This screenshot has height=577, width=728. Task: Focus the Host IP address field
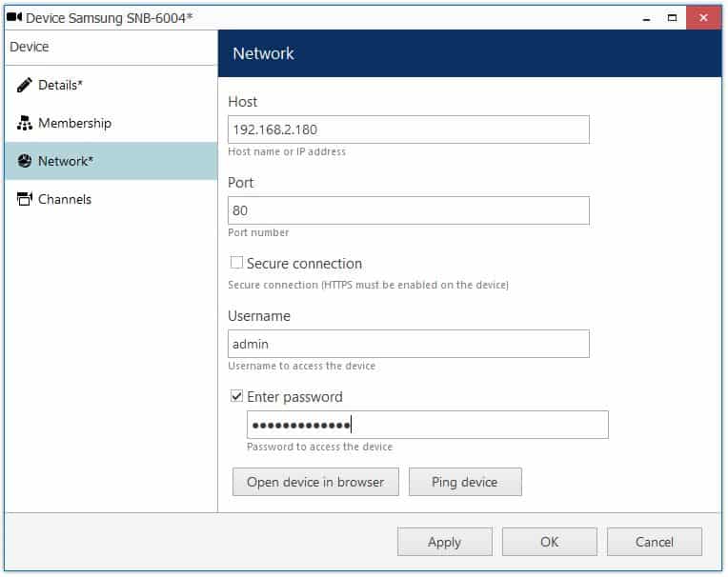click(x=408, y=129)
